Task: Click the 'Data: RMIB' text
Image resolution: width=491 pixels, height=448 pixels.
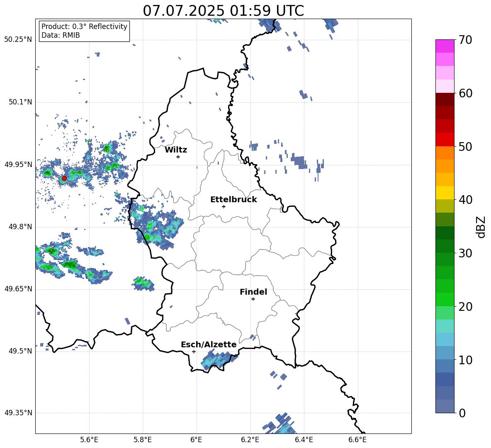Action: (61, 35)
